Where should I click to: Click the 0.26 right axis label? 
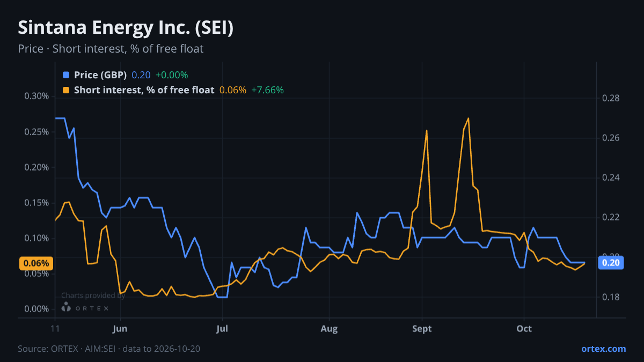611,138
